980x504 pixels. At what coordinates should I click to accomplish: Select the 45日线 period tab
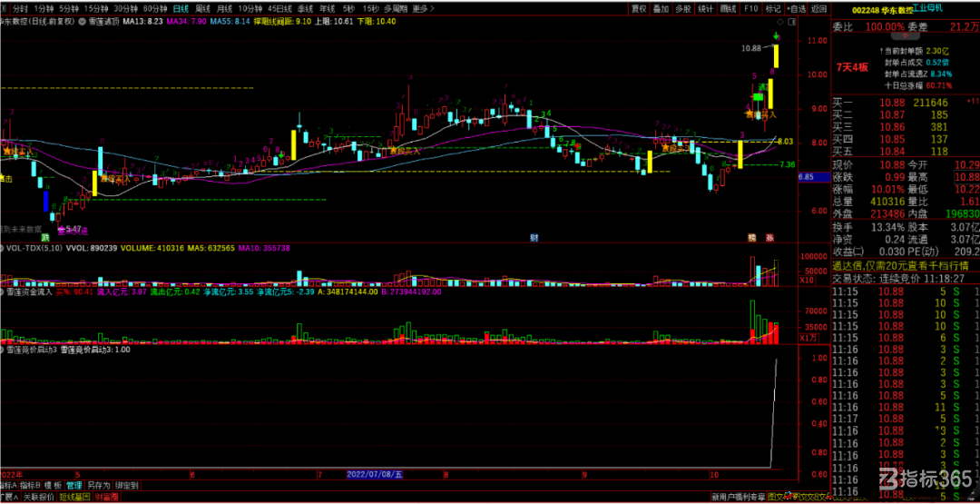click(279, 9)
